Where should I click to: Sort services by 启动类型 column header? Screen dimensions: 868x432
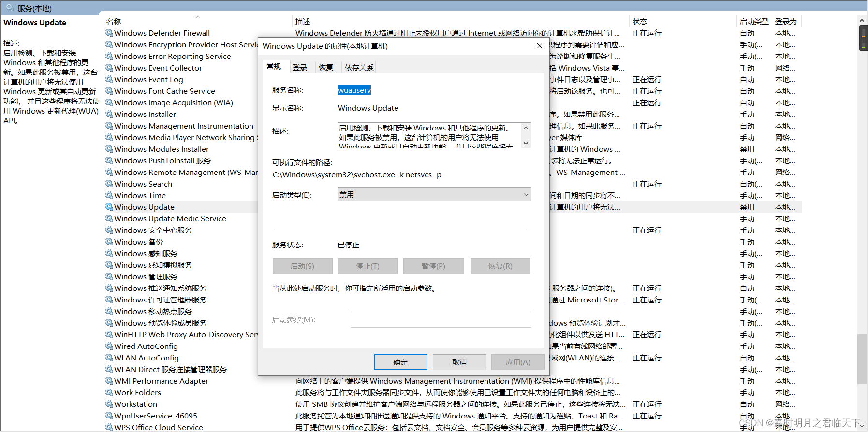pos(754,21)
